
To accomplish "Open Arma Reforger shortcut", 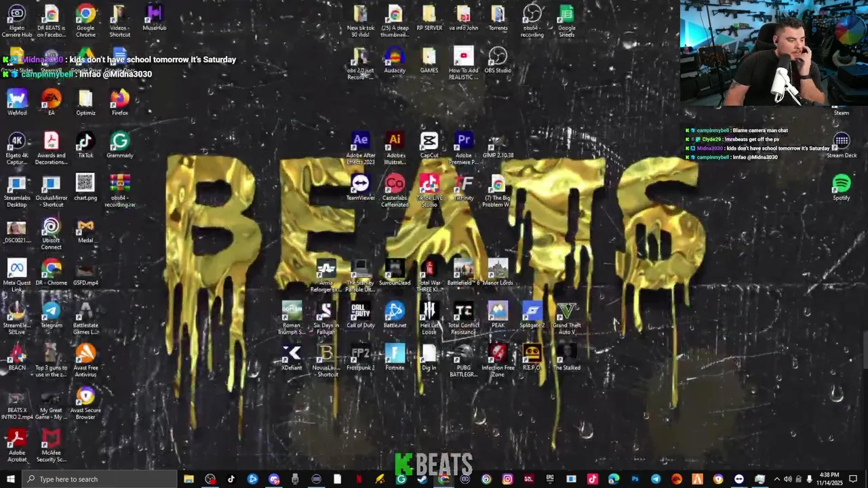I will coord(326,276).
